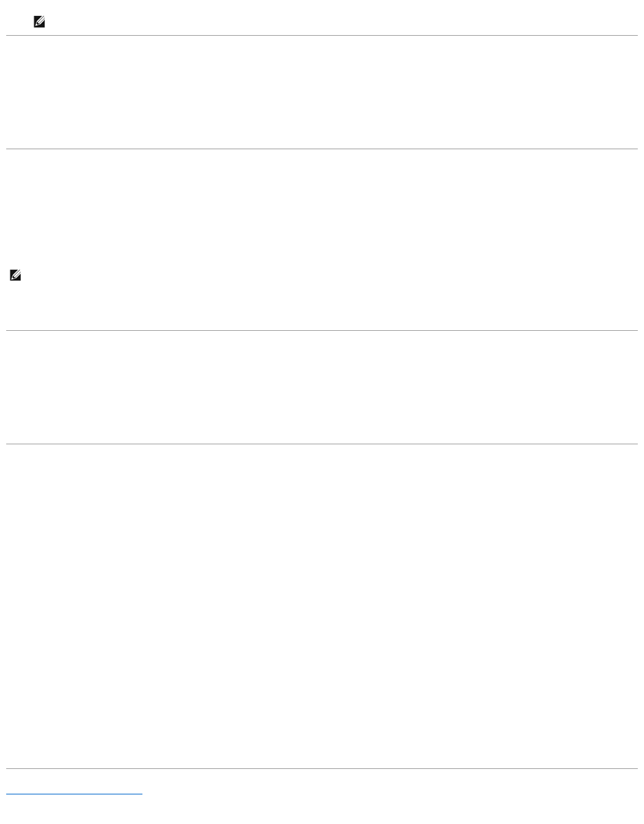
Task: Click the fourth horizontal section divider
Action: point(322,444)
